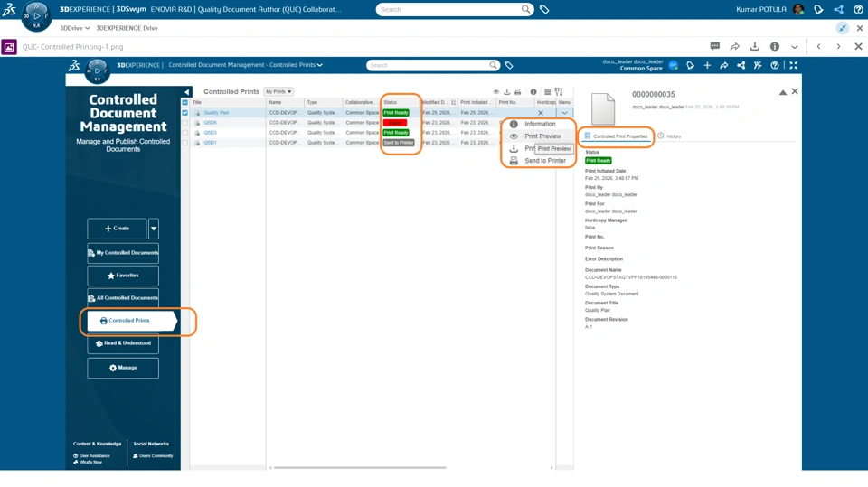Toggle the select-all checkbox in the table header
Image resolution: width=868 pixels, height=487 pixels.
tap(184, 102)
